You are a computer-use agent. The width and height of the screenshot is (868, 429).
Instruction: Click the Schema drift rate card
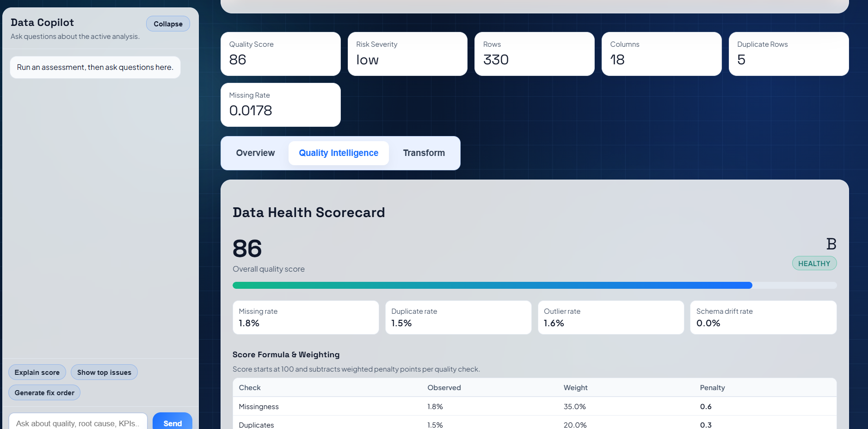click(x=763, y=317)
